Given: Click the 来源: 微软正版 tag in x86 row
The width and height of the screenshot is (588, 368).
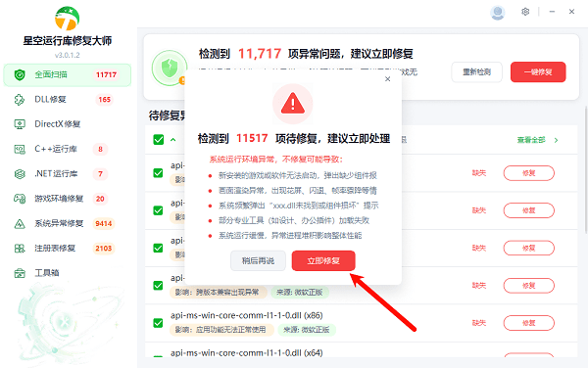Looking at the screenshot, I should [307, 330].
